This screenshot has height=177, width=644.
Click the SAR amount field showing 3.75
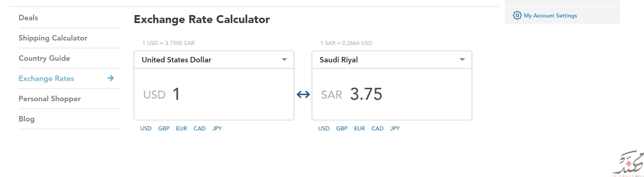[392, 94]
